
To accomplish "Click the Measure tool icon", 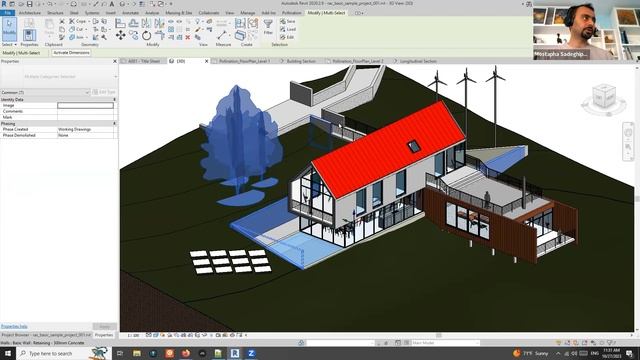I will click(222, 35).
